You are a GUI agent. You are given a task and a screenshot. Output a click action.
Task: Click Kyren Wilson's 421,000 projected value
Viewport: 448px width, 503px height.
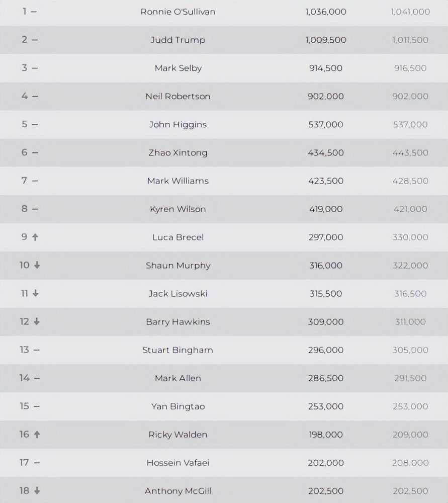coord(410,209)
